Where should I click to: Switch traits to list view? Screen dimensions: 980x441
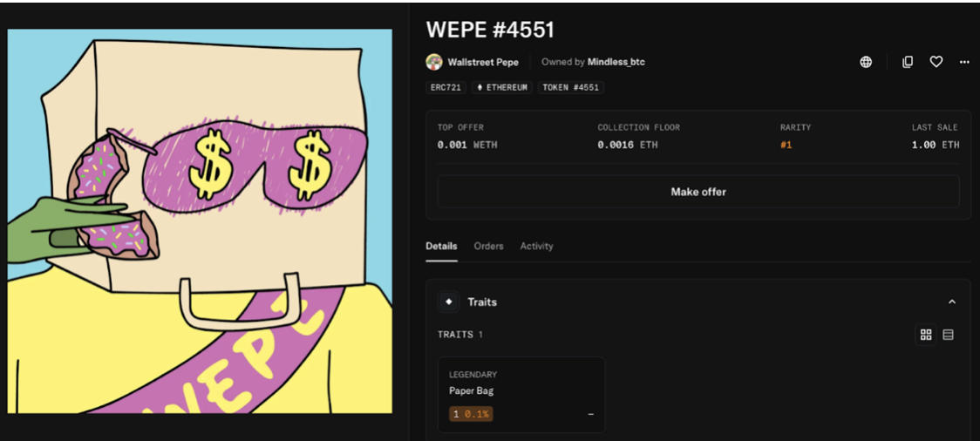point(948,335)
